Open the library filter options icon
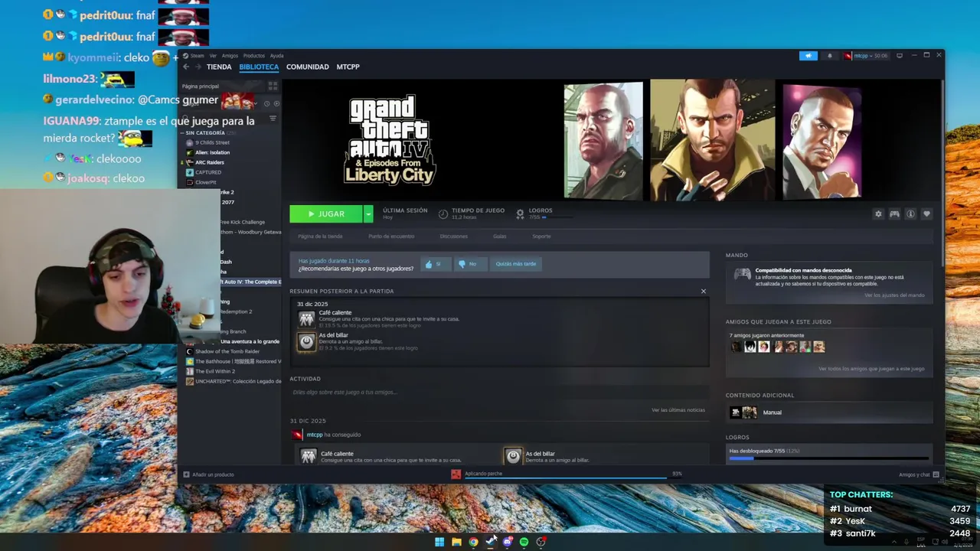The height and width of the screenshot is (551, 980). point(273,119)
